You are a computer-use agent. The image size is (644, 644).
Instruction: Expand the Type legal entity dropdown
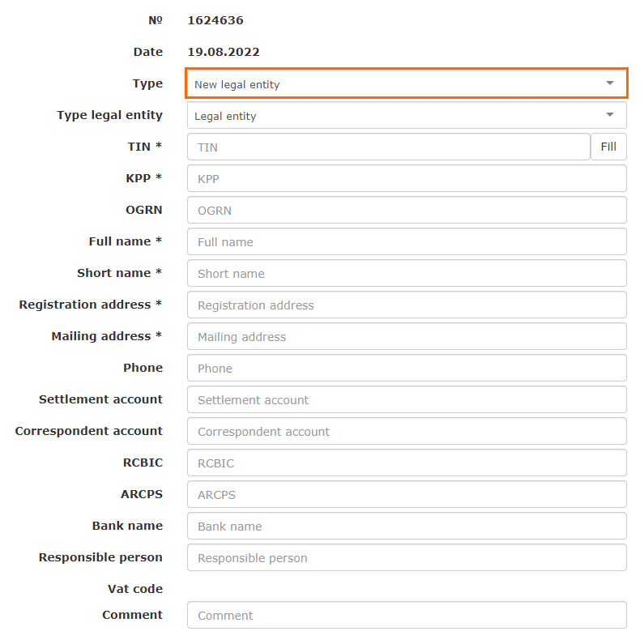[x=397, y=116]
